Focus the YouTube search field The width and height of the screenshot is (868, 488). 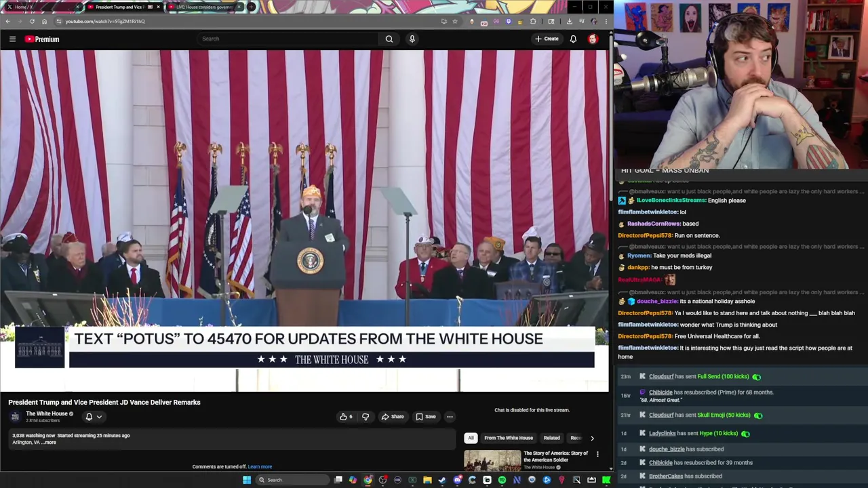point(288,39)
